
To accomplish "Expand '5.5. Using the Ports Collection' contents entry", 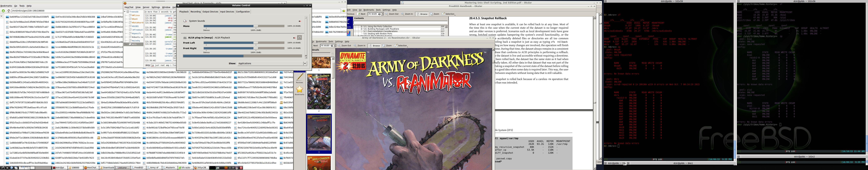I will (362, 26).
